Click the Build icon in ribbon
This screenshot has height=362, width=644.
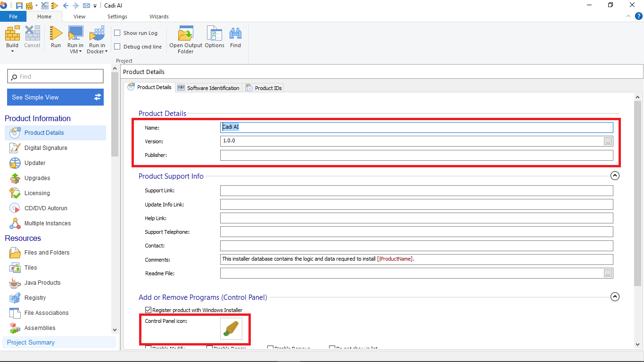(x=12, y=34)
